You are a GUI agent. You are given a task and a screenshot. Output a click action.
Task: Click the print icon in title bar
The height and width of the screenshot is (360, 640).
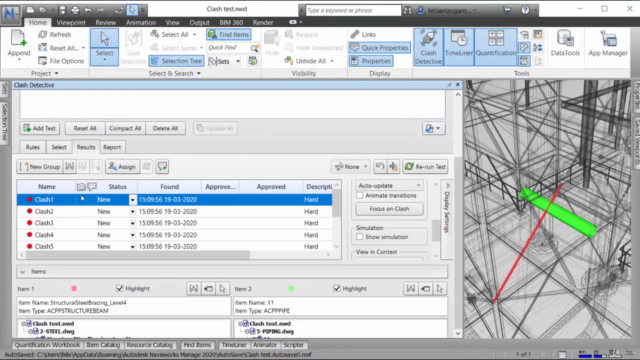click(x=75, y=10)
